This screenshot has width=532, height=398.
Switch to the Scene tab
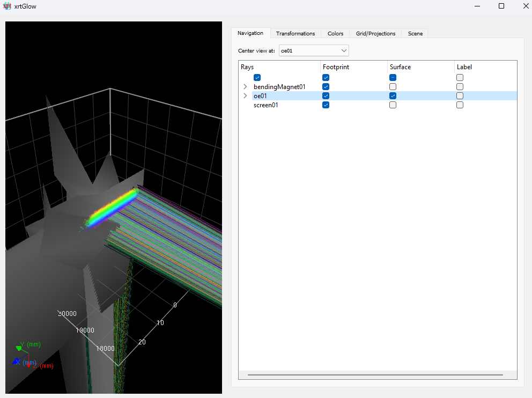pyautogui.click(x=415, y=33)
